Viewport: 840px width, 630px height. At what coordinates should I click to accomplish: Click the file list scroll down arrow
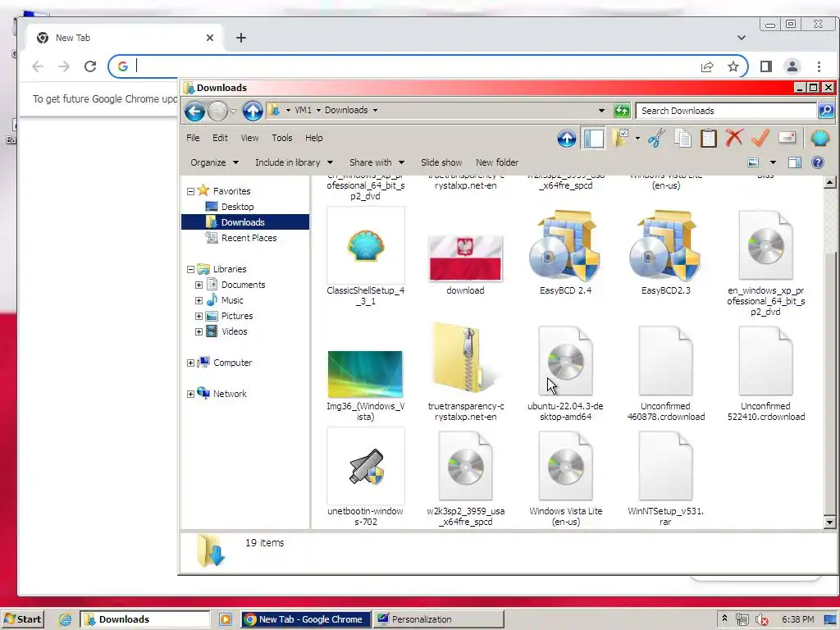(x=829, y=522)
